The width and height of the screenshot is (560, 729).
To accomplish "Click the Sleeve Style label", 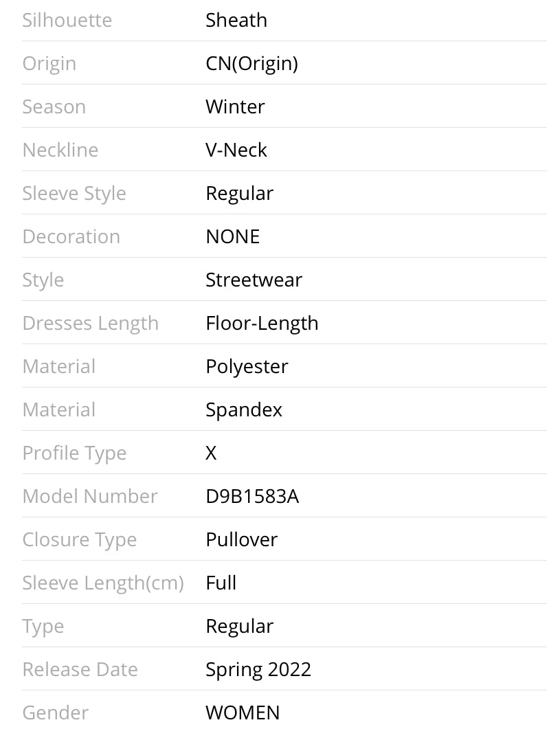I will click(74, 193).
